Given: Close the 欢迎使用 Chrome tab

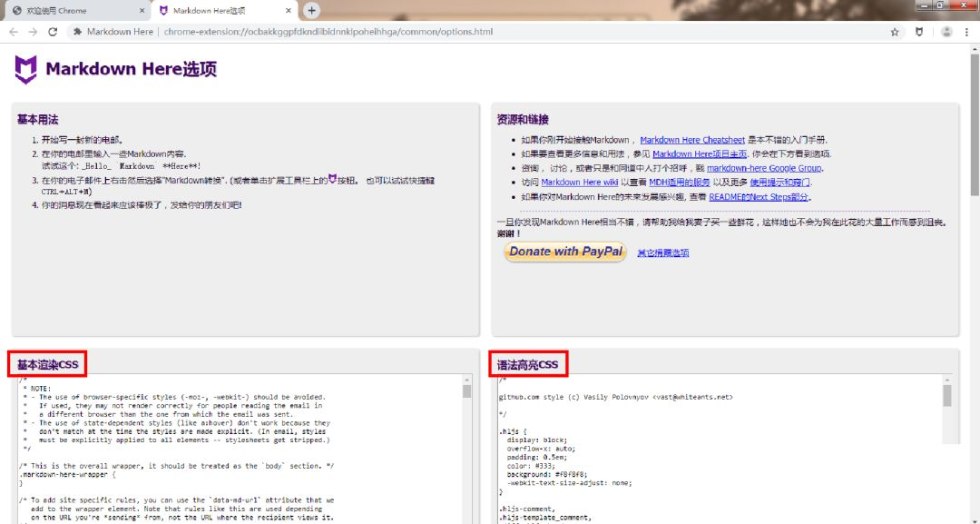Looking at the screenshot, I should [x=142, y=11].
